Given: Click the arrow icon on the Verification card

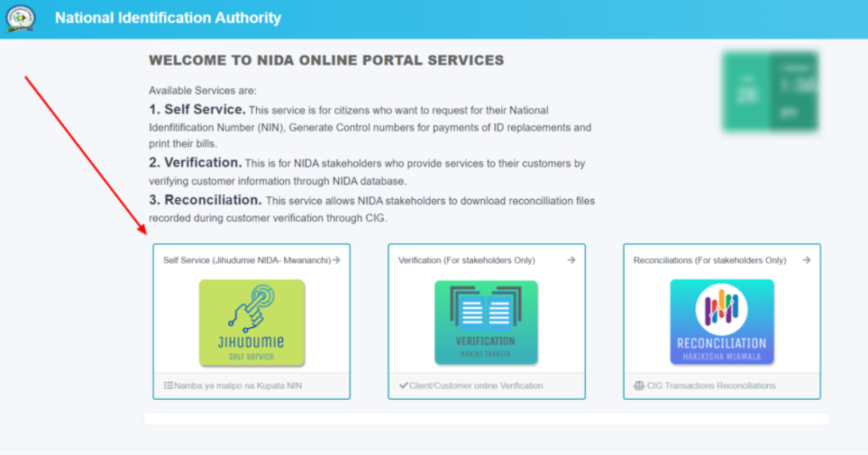Looking at the screenshot, I should tap(571, 260).
